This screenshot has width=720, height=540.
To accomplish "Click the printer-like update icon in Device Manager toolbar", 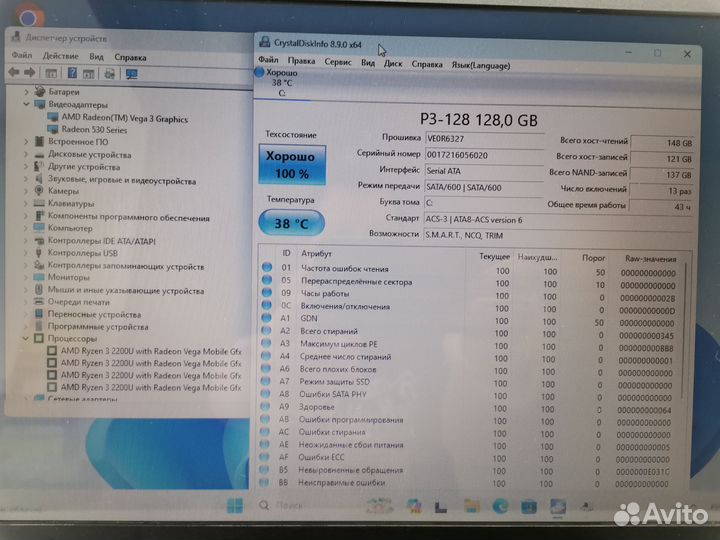I will coord(109,73).
